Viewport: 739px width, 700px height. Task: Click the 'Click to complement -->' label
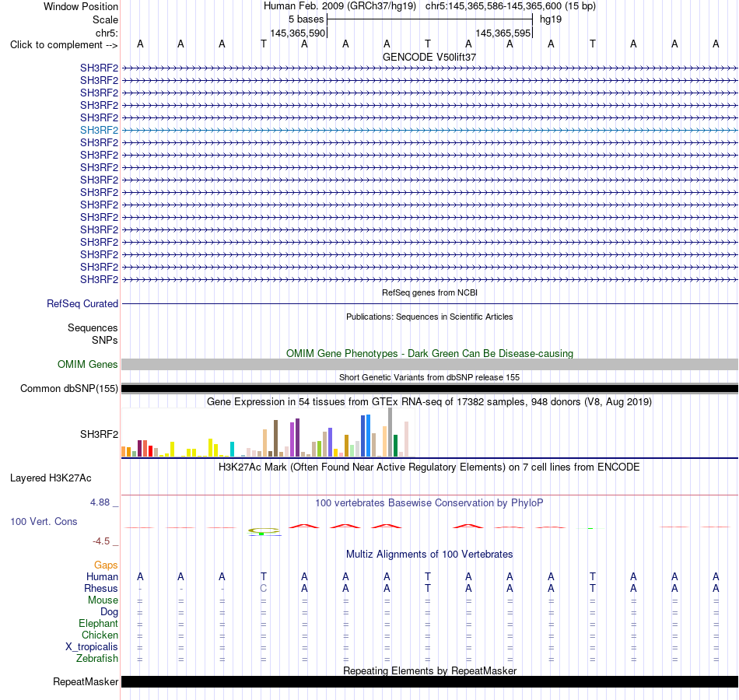click(x=64, y=45)
